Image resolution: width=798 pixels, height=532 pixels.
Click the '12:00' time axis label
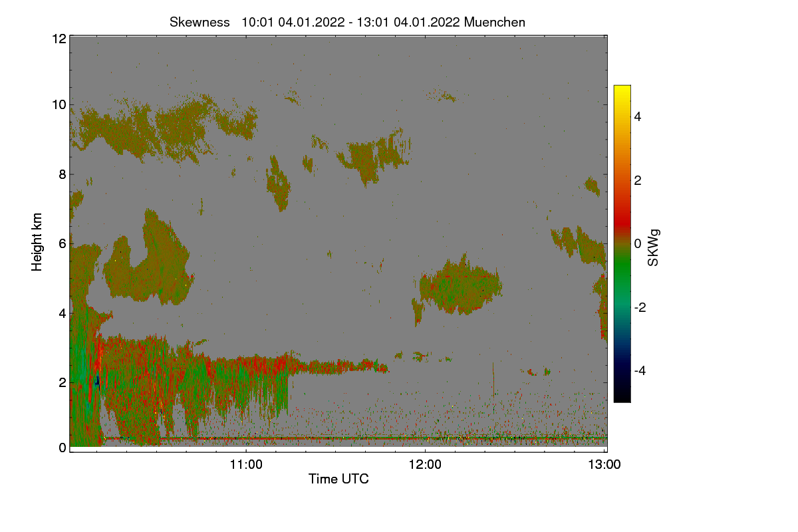(425, 465)
